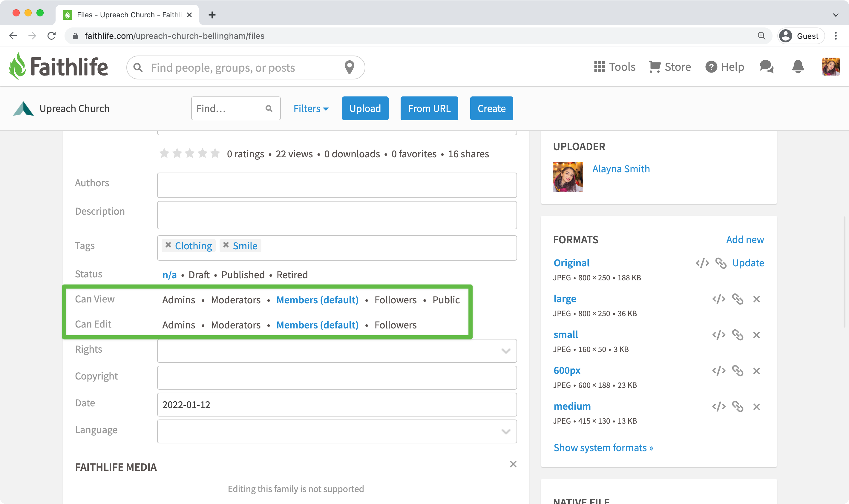The image size is (849, 504).
Task: Set Can Edit to Members (default)
Action: (317, 325)
